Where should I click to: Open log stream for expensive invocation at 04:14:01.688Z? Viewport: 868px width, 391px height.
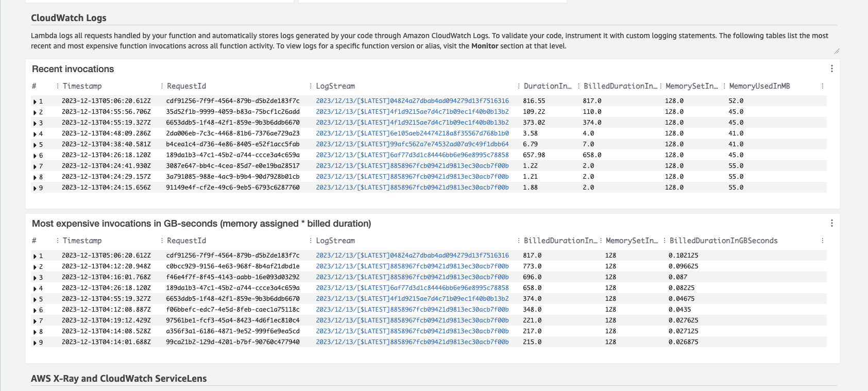pyautogui.click(x=412, y=342)
